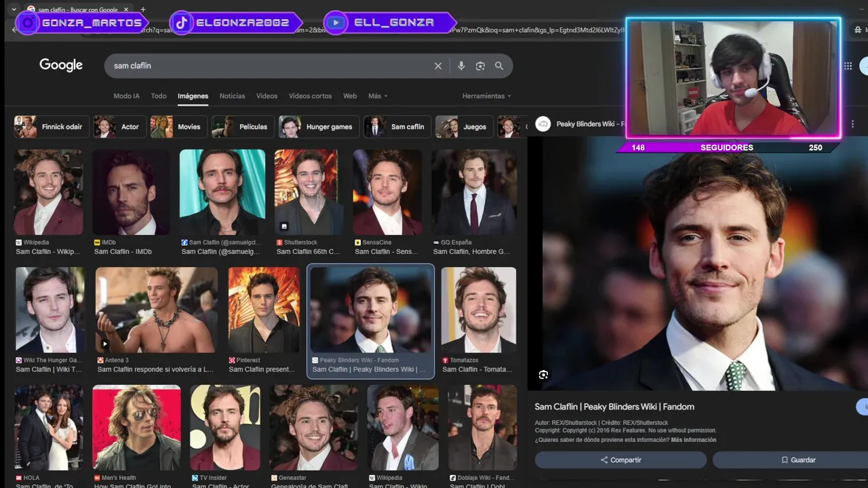Click the Sam Claflin - IMDb caption
868x488 pixels.
(123, 251)
